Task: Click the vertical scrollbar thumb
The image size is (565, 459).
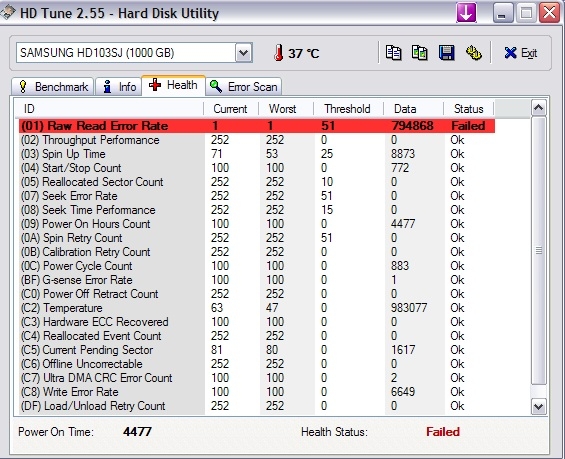Action: click(538, 251)
